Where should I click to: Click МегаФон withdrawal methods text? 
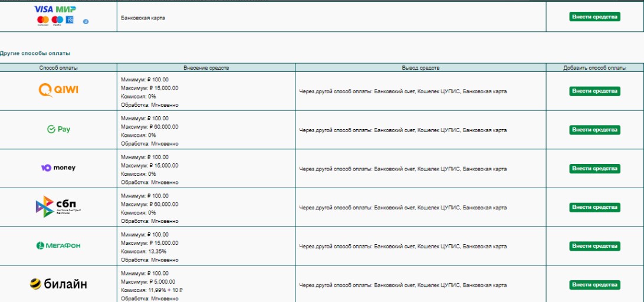tap(403, 247)
